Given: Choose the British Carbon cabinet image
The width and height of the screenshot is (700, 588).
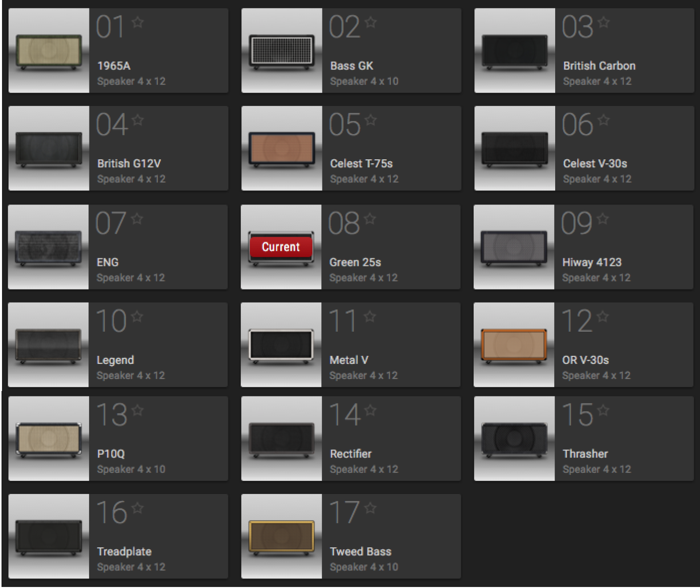Looking at the screenshot, I should coord(514,50).
